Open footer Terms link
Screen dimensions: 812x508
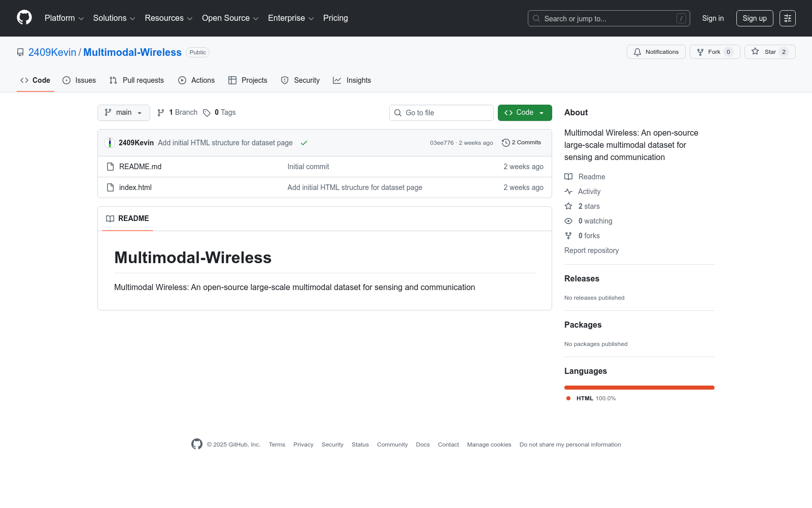click(x=277, y=444)
